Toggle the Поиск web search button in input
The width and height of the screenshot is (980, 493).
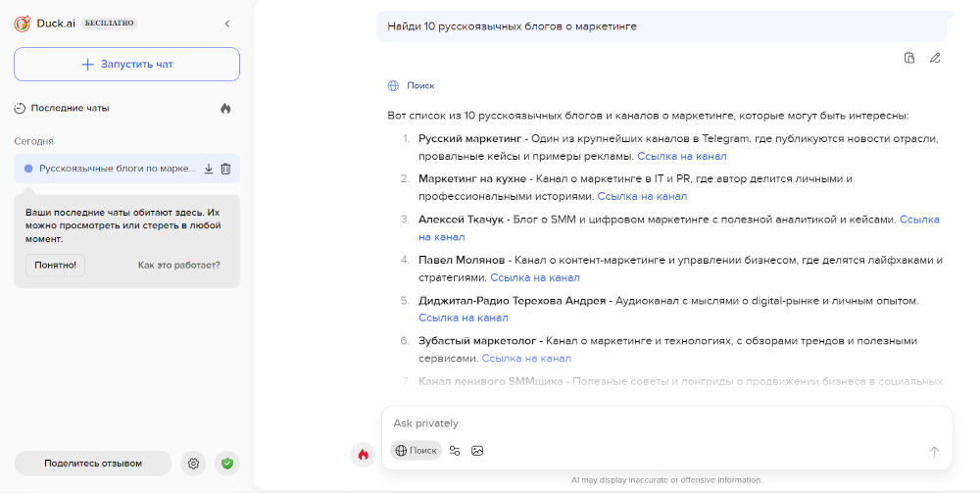tap(416, 451)
